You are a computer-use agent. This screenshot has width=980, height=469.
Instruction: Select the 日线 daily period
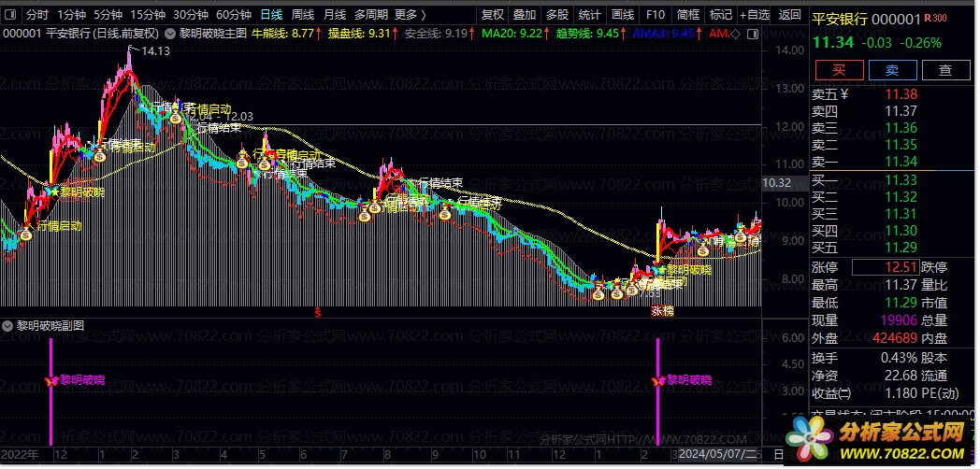click(271, 14)
